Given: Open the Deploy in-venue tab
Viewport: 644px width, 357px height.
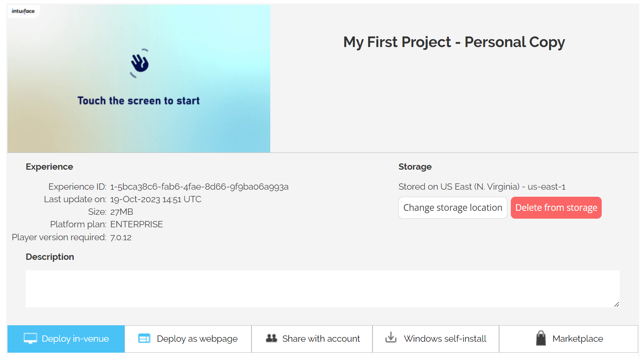Looking at the screenshot, I should pos(66,339).
